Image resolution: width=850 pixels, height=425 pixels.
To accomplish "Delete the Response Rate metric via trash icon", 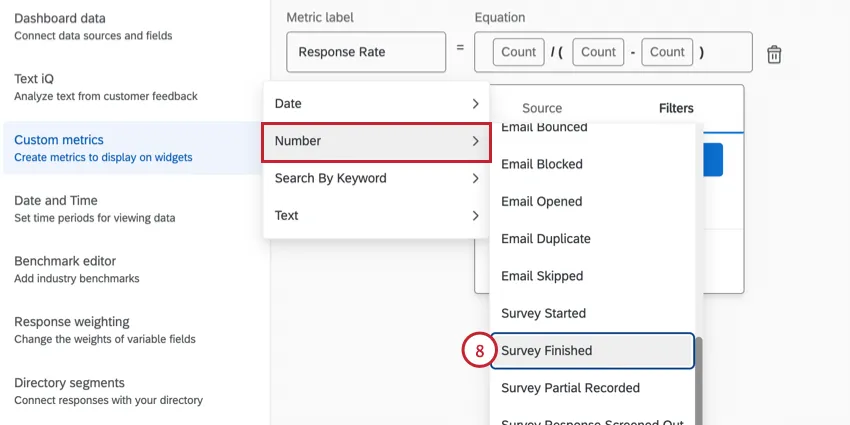I will (x=774, y=54).
